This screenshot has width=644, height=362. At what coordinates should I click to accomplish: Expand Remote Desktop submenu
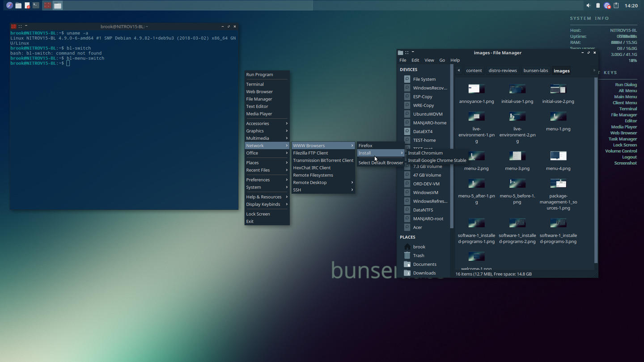pos(323,182)
